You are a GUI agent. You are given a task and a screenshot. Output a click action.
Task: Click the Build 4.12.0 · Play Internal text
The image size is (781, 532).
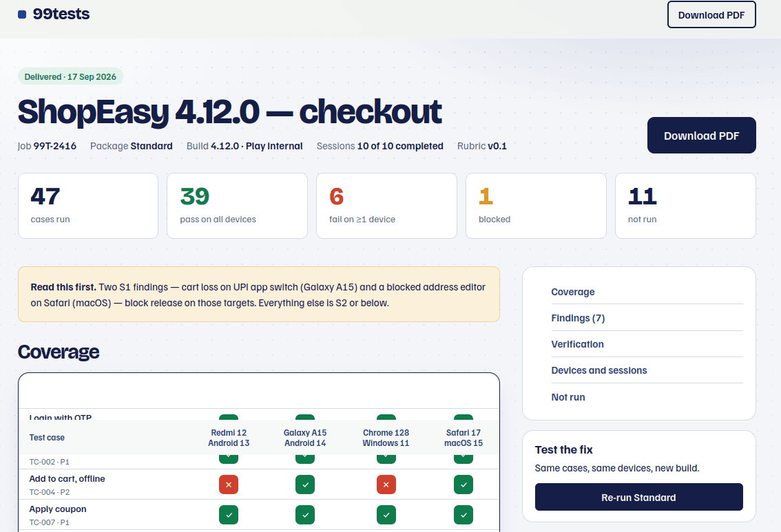[x=244, y=146]
